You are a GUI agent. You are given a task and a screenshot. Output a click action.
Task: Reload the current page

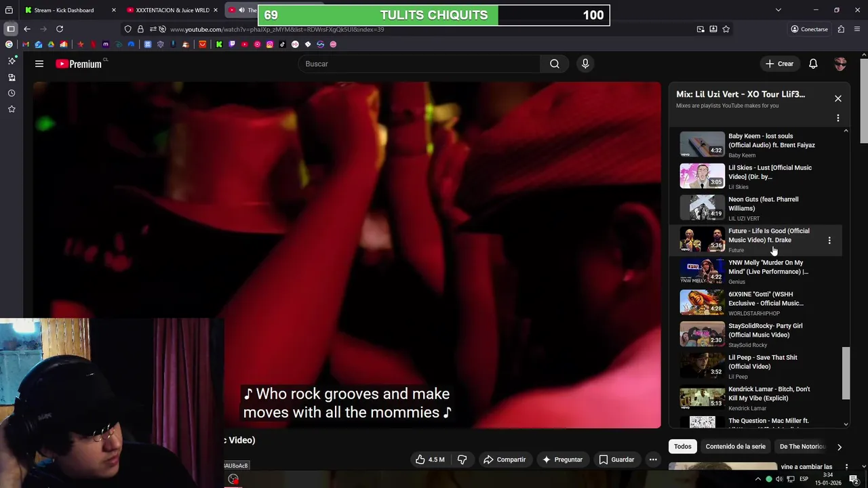pyautogui.click(x=60, y=29)
